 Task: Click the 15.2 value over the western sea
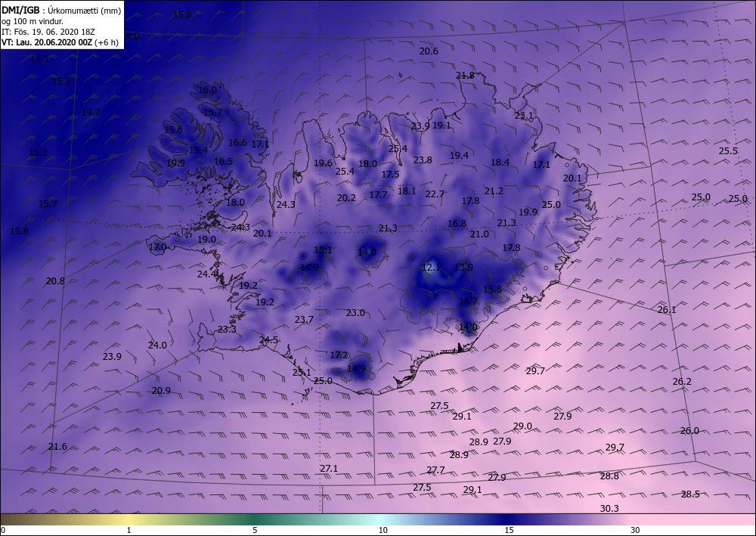38,152
